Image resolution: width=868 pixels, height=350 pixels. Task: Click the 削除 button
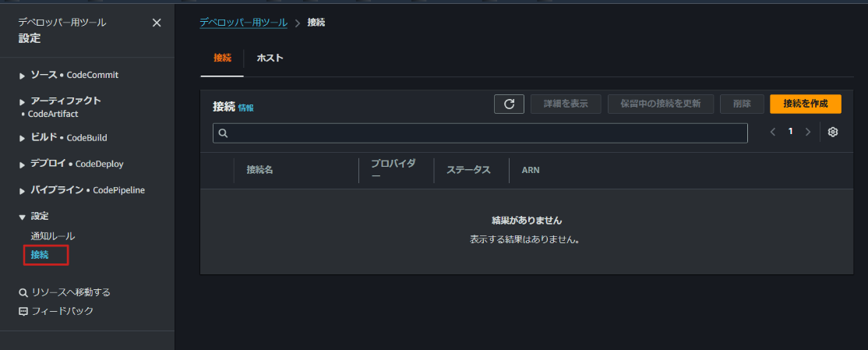[x=742, y=104]
